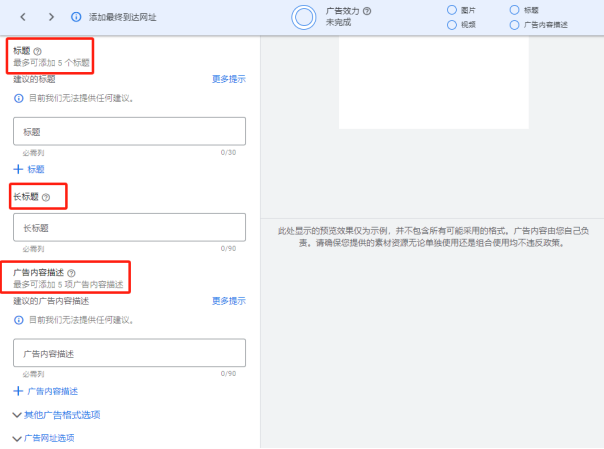Focus the 长标题 input field
The width and height of the screenshot is (604, 449).
pos(129,227)
